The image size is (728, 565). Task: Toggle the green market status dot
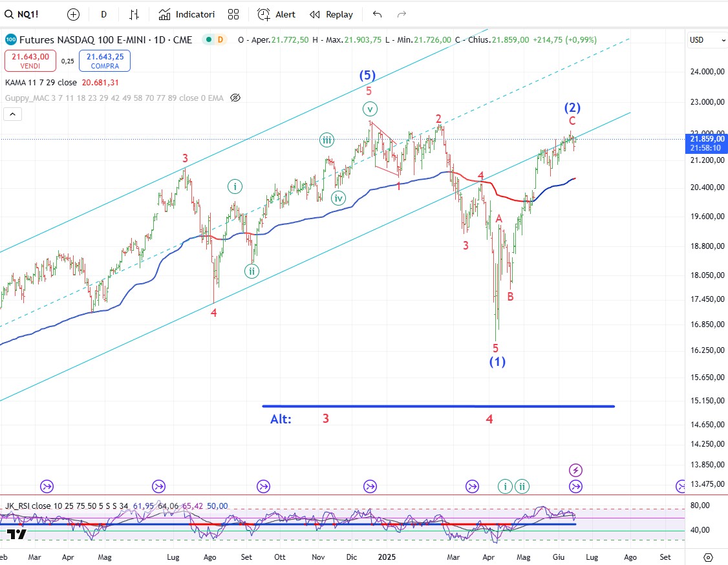click(x=209, y=40)
